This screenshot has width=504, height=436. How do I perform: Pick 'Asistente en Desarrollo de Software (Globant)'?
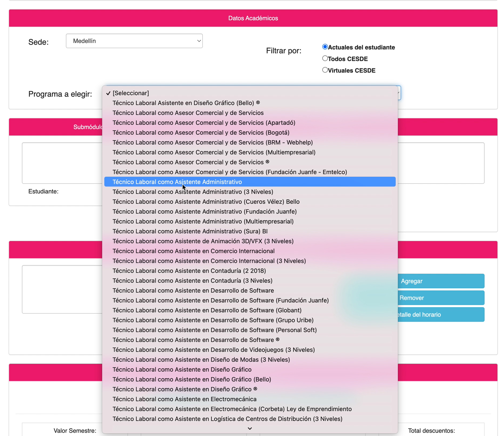(x=207, y=310)
